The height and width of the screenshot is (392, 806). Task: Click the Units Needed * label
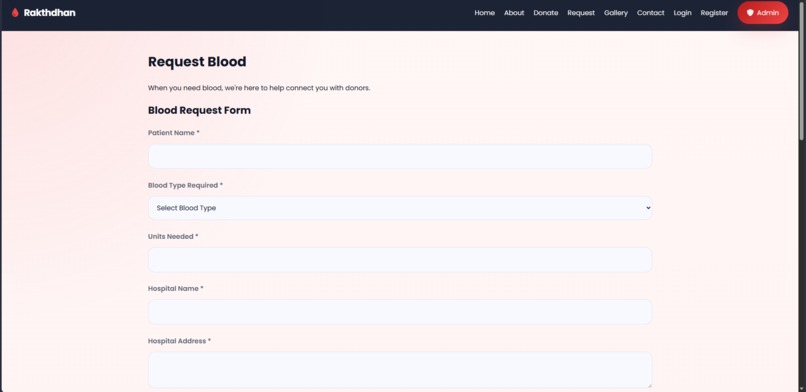click(x=173, y=237)
